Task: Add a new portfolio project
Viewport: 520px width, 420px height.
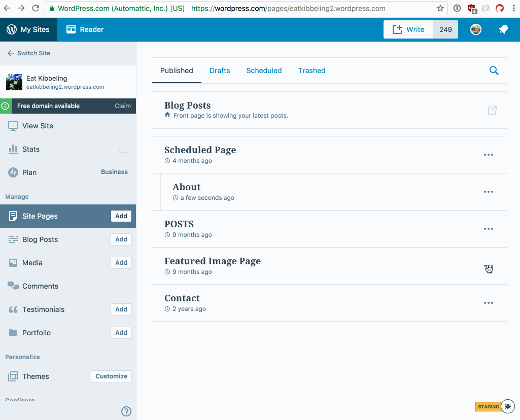Action: 121,332
